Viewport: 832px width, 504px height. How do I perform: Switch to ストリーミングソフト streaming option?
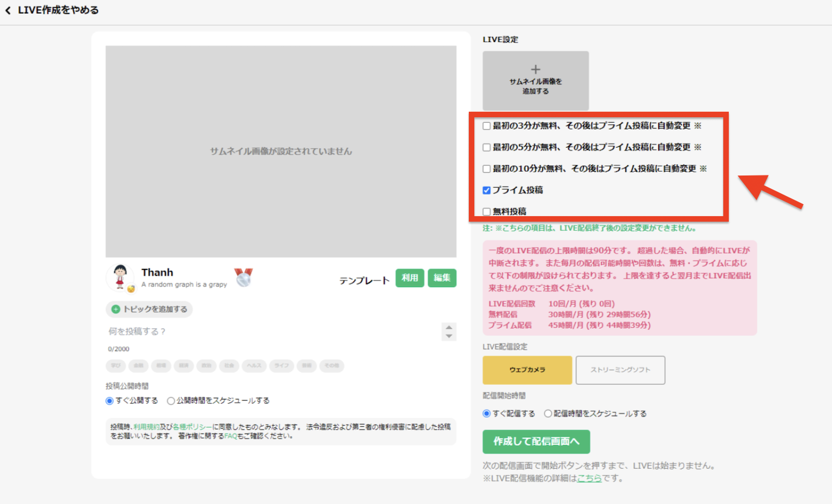(x=620, y=370)
